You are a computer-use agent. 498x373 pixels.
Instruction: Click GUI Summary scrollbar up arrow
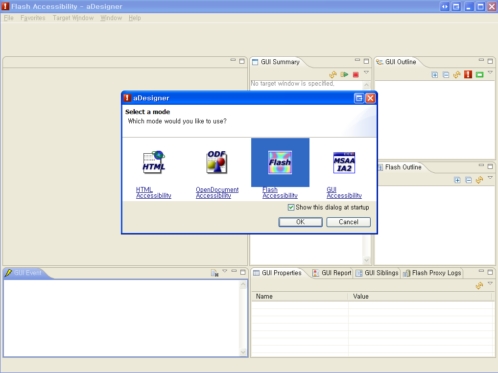366,85
